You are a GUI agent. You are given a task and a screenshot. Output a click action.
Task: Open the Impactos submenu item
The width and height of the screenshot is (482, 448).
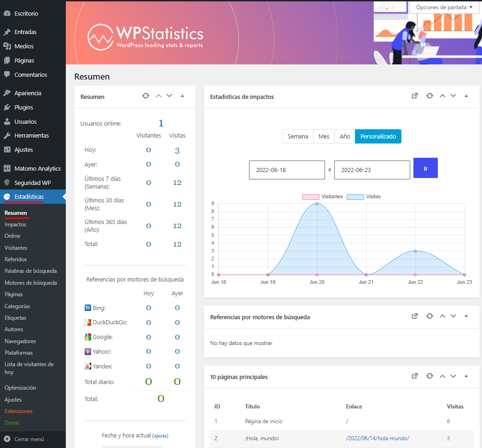click(15, 224)
